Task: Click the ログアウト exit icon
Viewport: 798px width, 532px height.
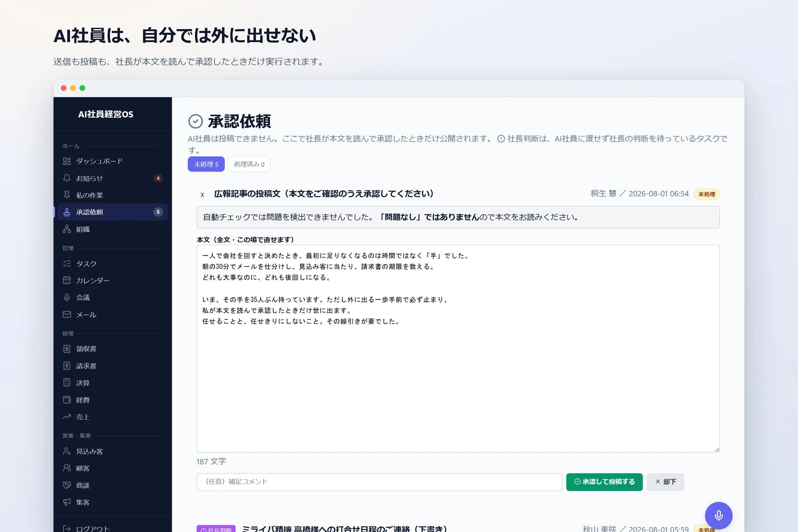Action: click(67, 528)
